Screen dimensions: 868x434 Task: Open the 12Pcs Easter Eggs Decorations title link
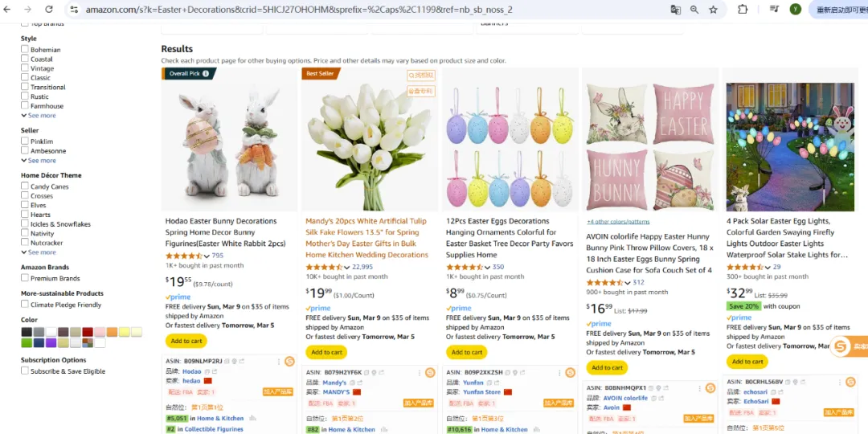tap(497, 221)
